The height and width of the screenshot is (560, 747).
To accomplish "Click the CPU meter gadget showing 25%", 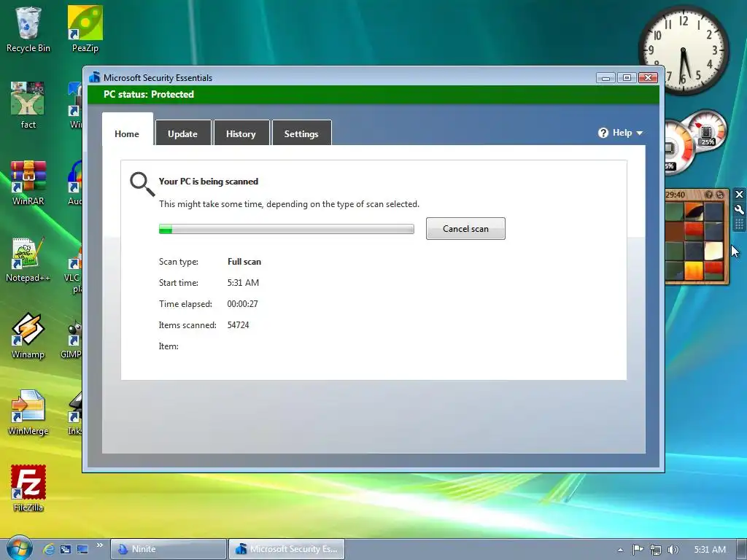I will coord(707,131).
